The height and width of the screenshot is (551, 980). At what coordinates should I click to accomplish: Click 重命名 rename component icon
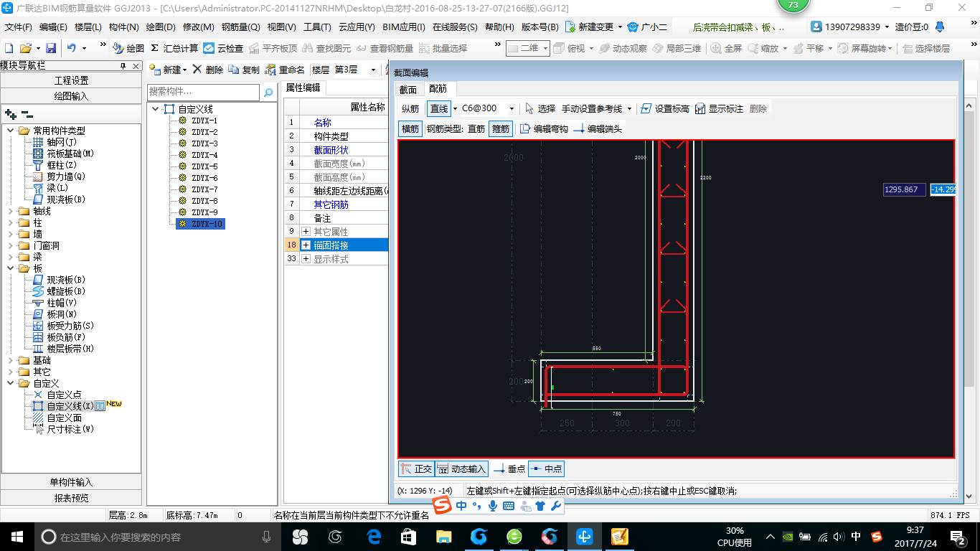[285, 70]
